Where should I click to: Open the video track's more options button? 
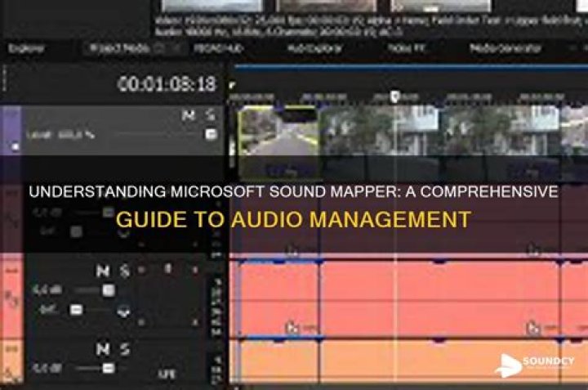[211, 134]
